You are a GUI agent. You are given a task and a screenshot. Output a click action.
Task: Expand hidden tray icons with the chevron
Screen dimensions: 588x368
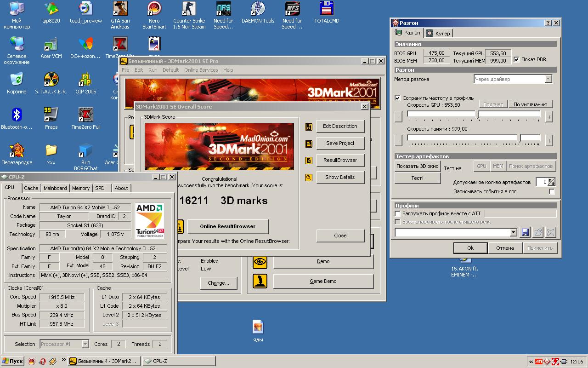tap(531, 362)
